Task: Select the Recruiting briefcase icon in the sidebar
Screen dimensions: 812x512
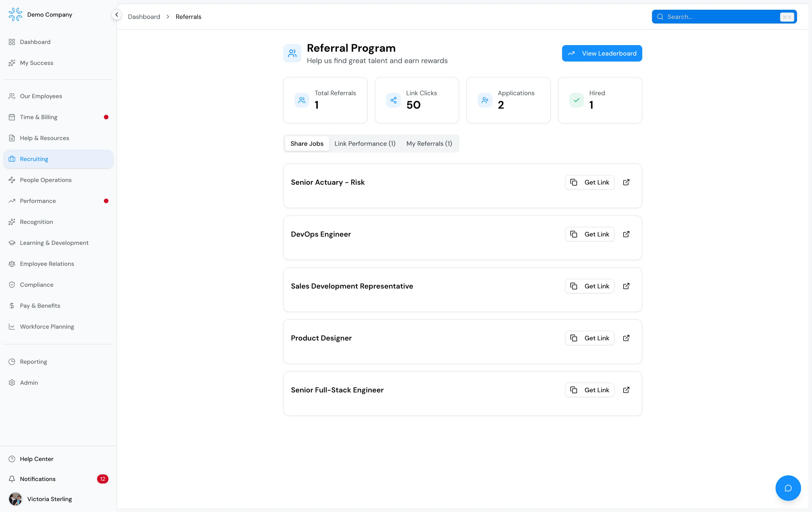Action: coord(12,159)
